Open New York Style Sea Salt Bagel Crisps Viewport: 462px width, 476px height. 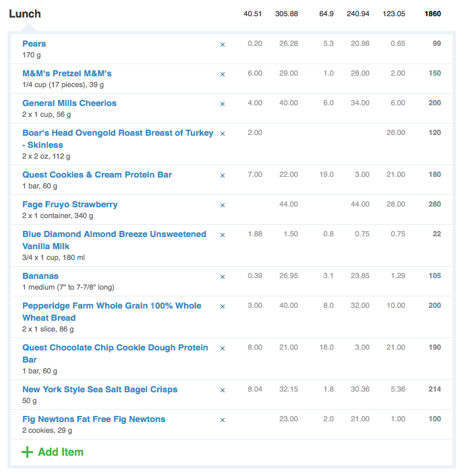click(100, 390)
